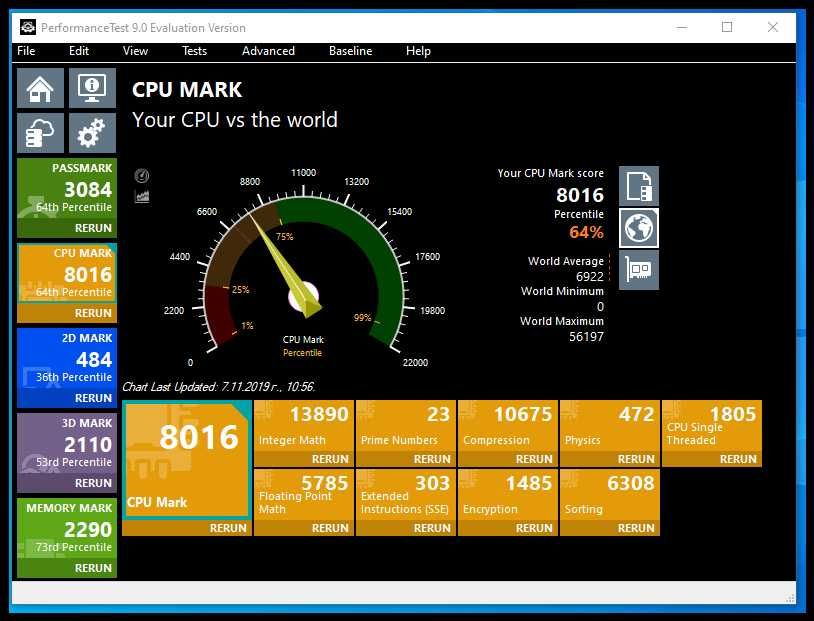Switch to the gauge dial chart view

pyautogui.click(x=142, y=176)
